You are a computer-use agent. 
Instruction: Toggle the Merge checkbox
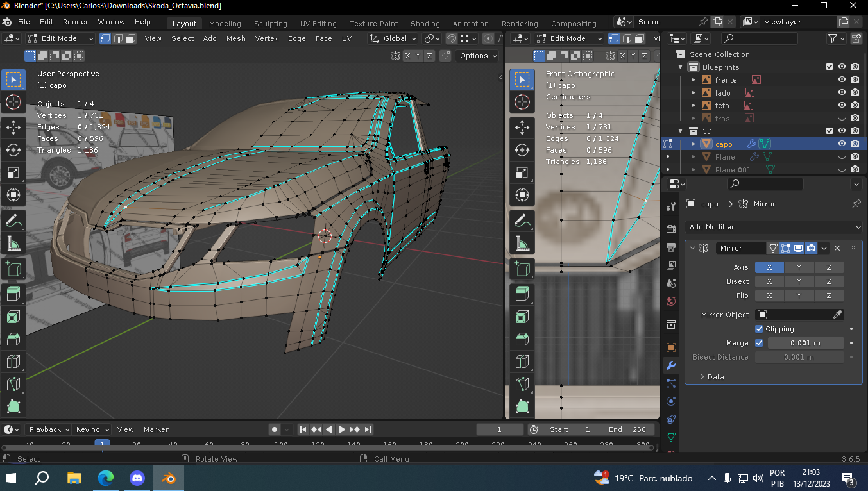point(759,343)
